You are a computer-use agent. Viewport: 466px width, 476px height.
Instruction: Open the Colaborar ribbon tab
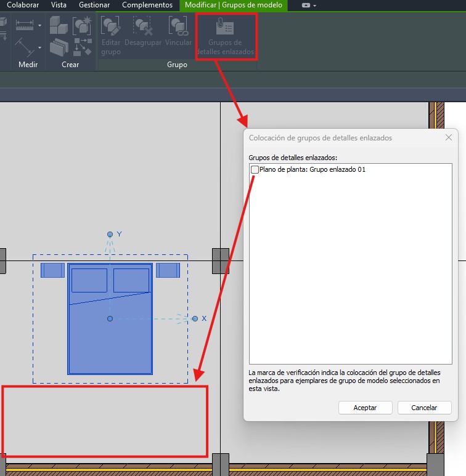tap(23, 5)
